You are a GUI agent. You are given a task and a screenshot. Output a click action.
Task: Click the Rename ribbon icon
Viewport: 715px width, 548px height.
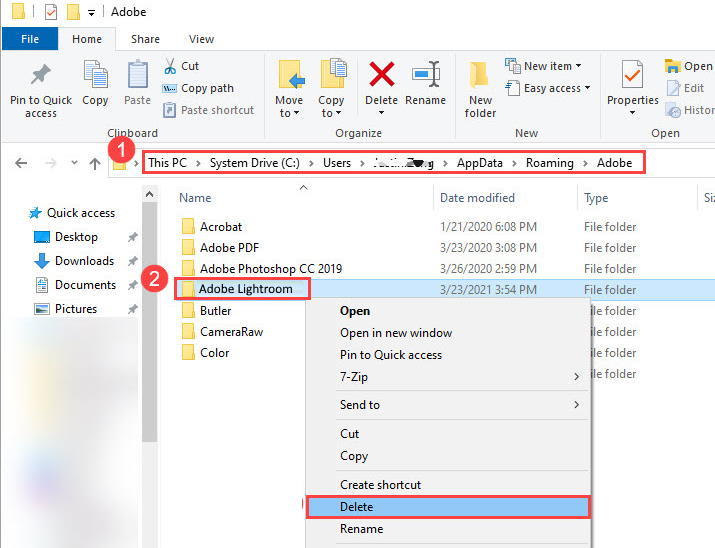(426, 74)
